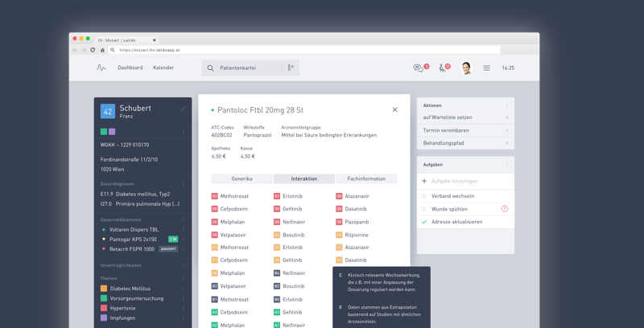Edit patient Schubert with pencil icon
This screenshot has width=644, height=328.
(184, 109)
